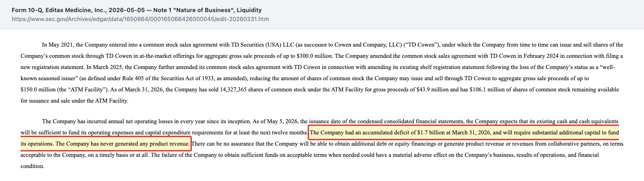The width and height of the screenshot is (644, 181).
Task: Click the paragraph starting 'In May 2021'
Action: [322, 73]
